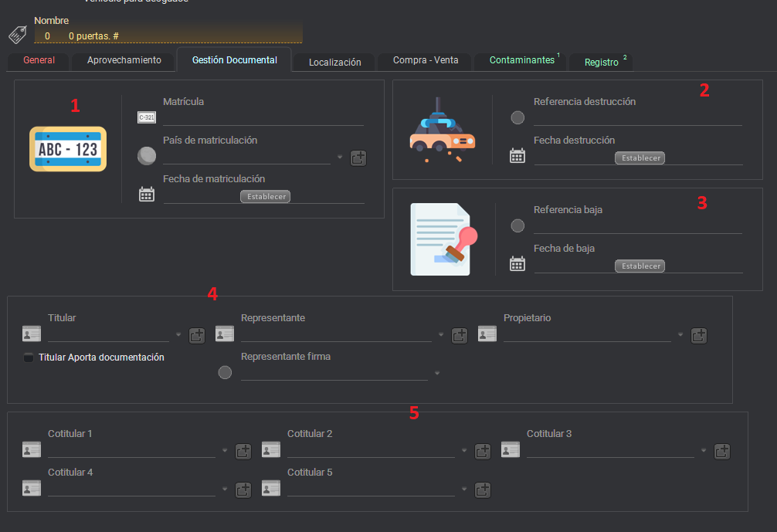Toggle the Titular Aporta documentación checkbox
This screenshot has width=777, height=532.
click(x=29, y=357)
